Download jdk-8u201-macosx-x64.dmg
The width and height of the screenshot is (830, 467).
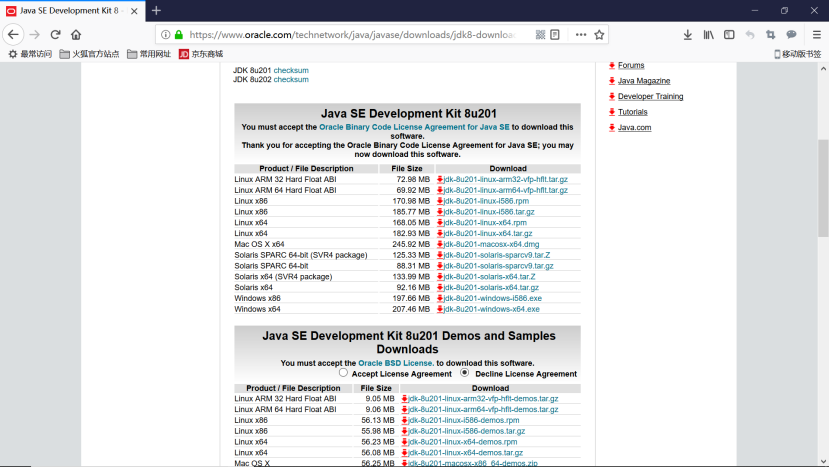[x=491, y=245]
